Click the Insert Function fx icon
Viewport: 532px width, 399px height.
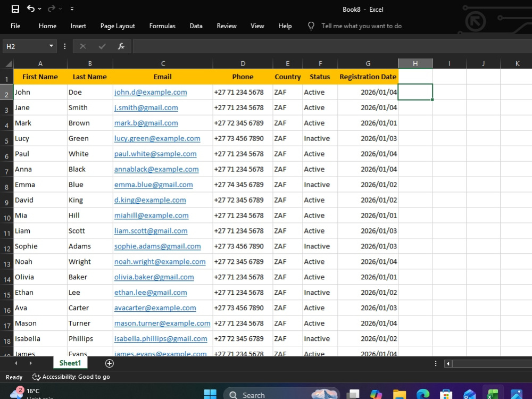coord(121,46)
